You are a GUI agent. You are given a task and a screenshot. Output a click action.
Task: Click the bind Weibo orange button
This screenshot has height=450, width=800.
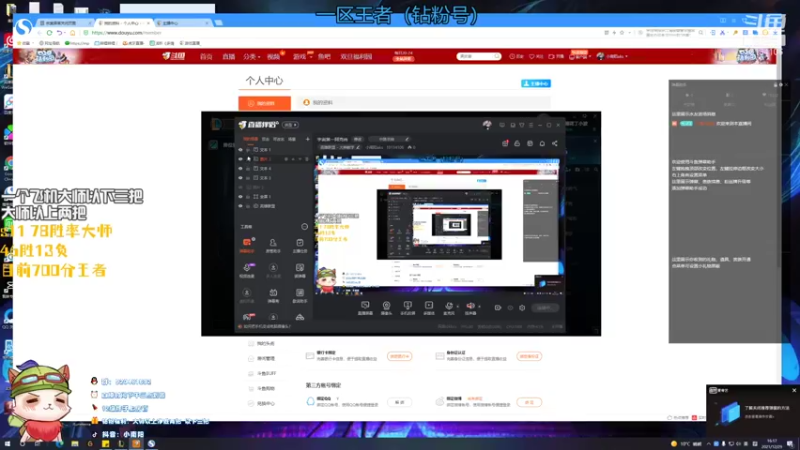[529, 402]
